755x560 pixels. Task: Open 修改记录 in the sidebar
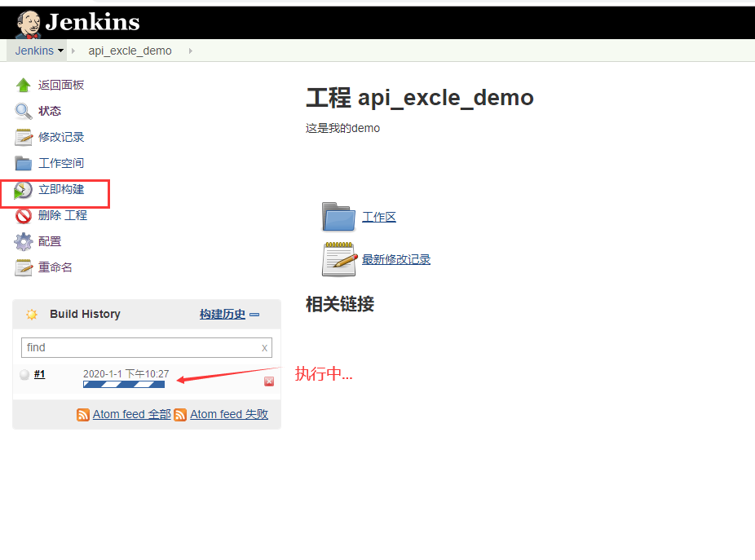(x=61, y=137)
